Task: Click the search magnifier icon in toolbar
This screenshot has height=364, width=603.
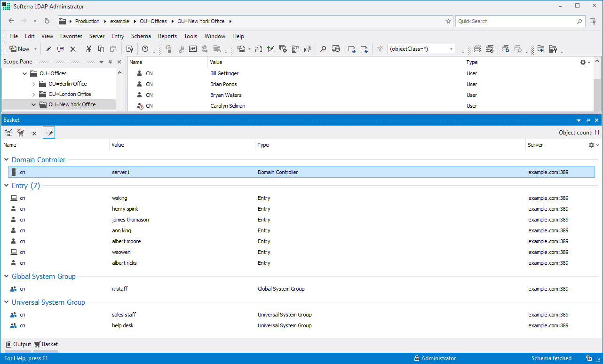Action: coord(324,49)
